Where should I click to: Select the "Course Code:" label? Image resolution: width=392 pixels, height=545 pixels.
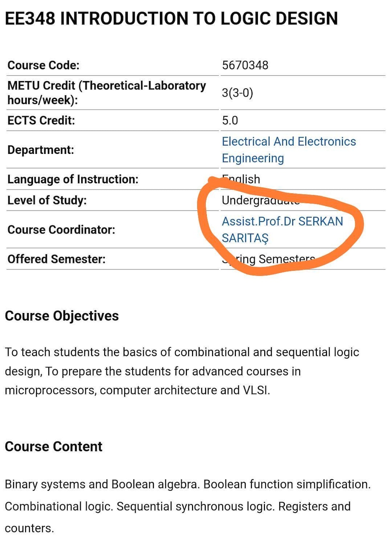click(43, 65)
